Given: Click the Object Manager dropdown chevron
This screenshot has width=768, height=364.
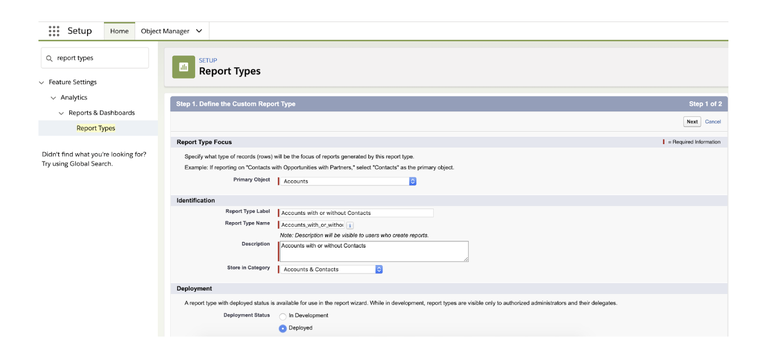Looking at the screenshot, I should 199,31.
